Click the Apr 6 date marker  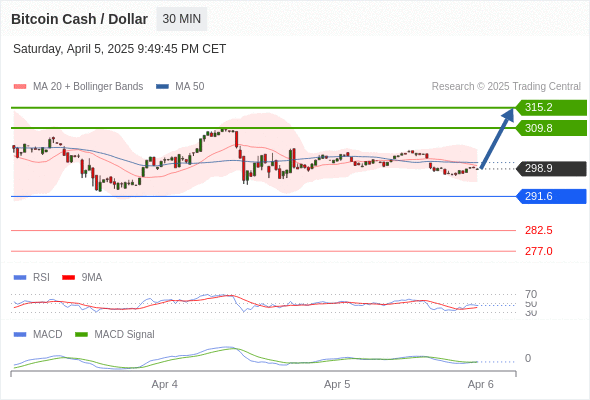click(x=481, y=385)
